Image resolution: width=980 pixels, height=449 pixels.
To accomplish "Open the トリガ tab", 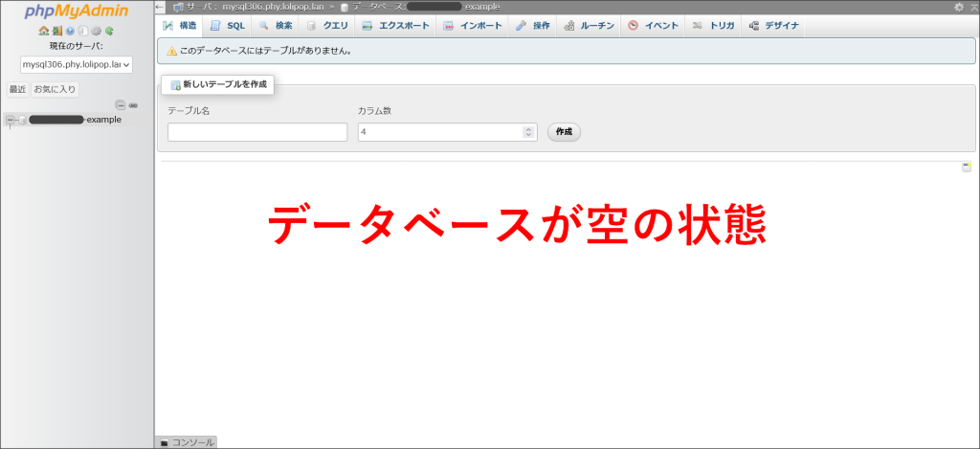I will tap(714, 26).
